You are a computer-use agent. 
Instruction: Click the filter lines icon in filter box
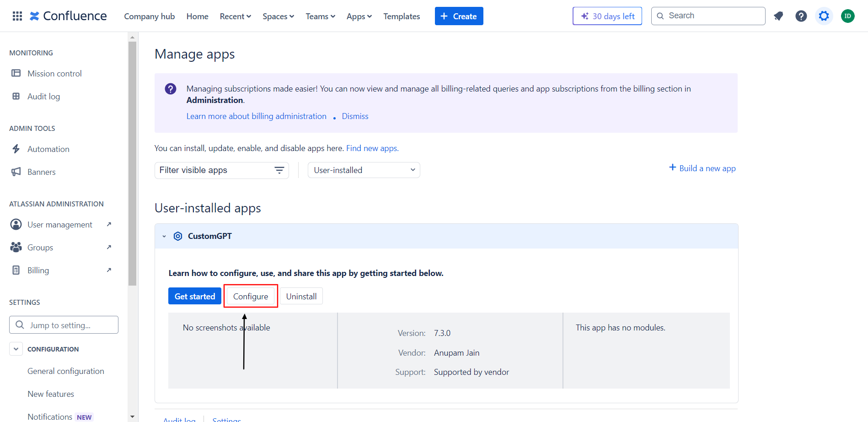coord(279,170)
